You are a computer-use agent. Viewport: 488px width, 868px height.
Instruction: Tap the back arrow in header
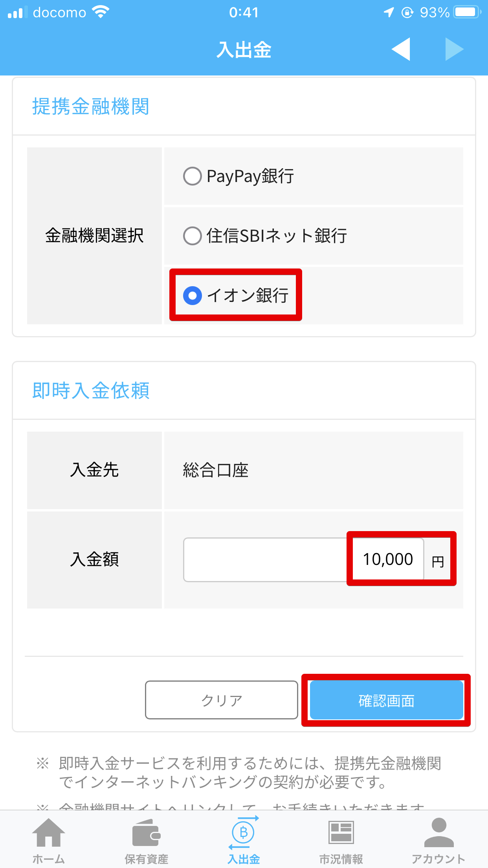401,50
